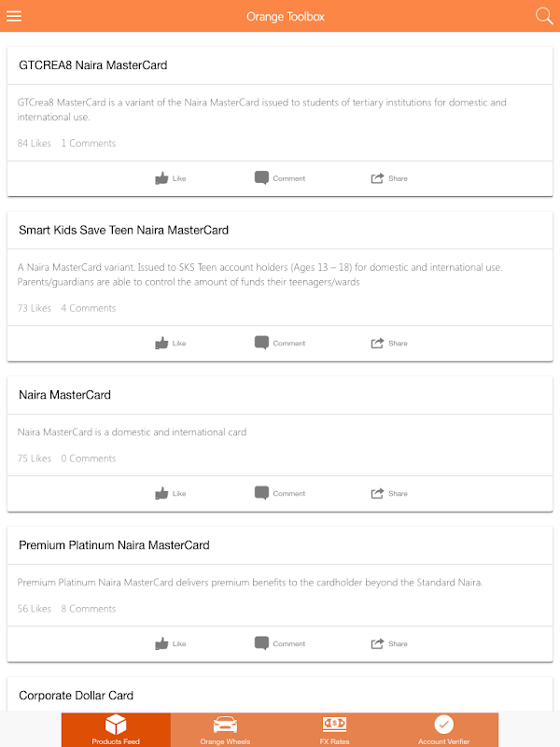Tap the search magnifier icon
The width and height of the screenshot is (560, 747).
point(544,16)
